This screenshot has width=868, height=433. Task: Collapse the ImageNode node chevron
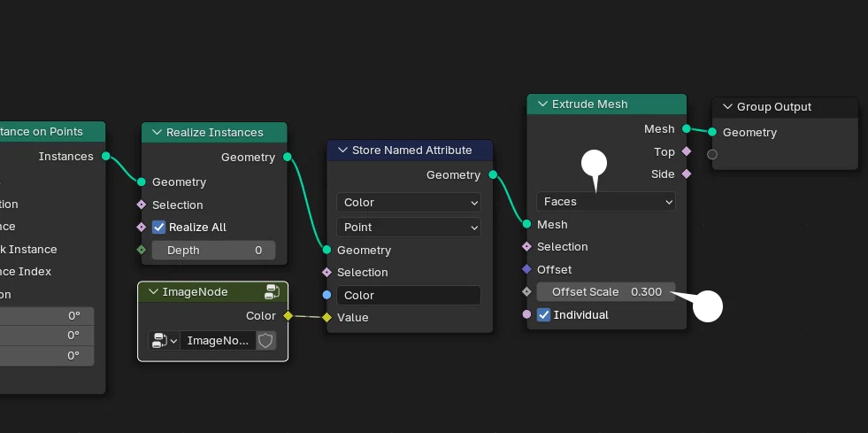(x=153, y=292)
